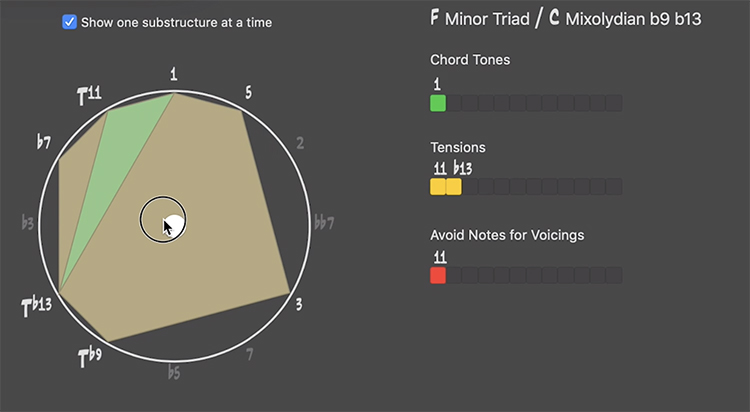Click the F Minor Triad title text

(x=480, y=19)
